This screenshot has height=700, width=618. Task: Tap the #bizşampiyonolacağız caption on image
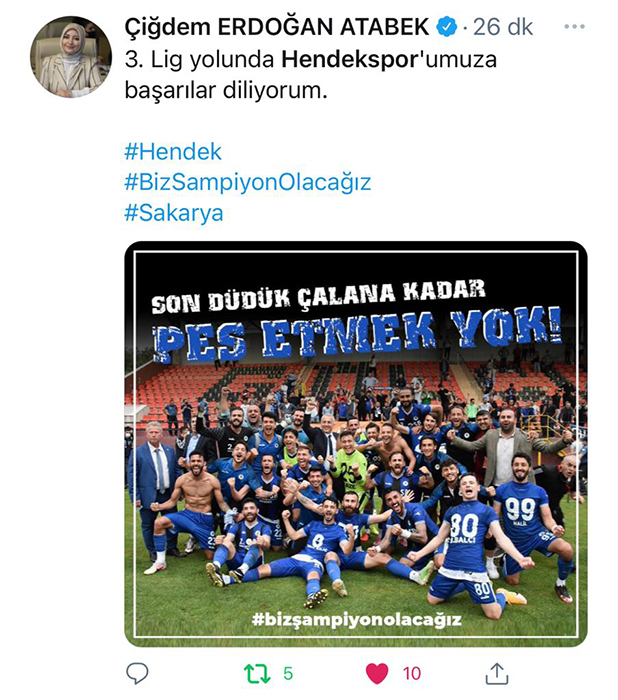[356, 620]
